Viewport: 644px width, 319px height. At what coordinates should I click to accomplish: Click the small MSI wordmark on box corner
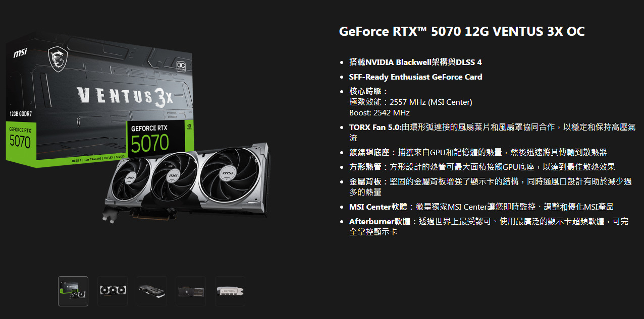[20, 52]
